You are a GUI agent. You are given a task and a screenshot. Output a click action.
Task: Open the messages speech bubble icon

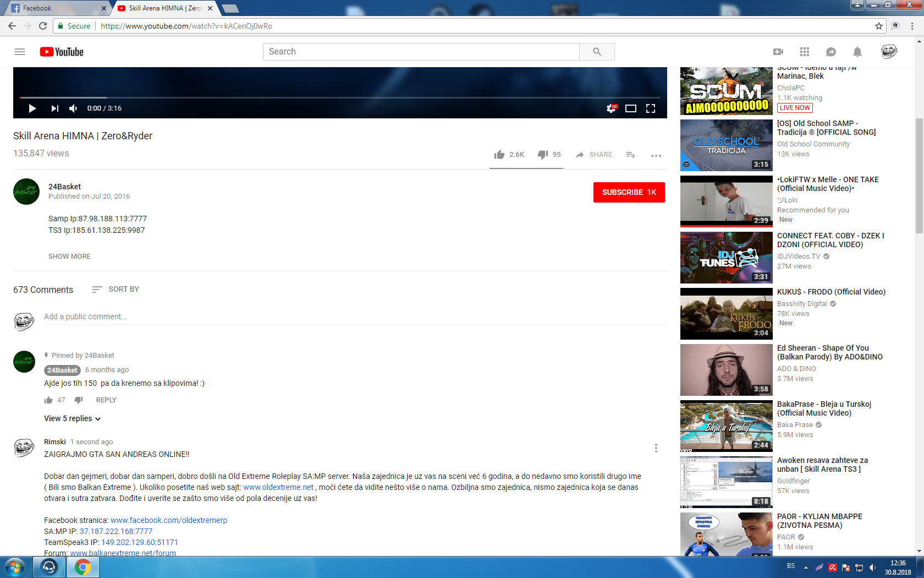point(831,52)
